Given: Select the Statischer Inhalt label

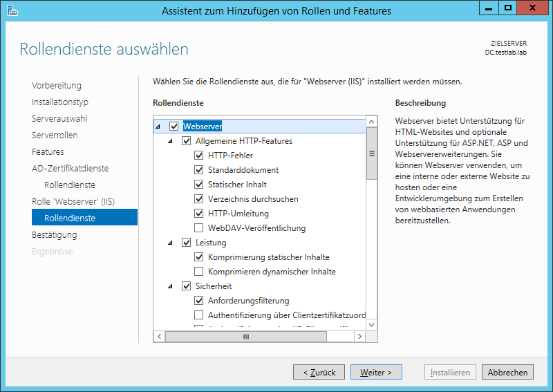Looking at the screenshot, I should [237, 184].
